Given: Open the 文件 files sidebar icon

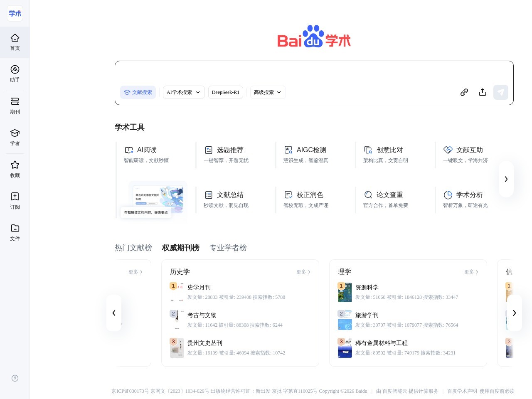Looking at the screenshot, I should tap(15, 233).
